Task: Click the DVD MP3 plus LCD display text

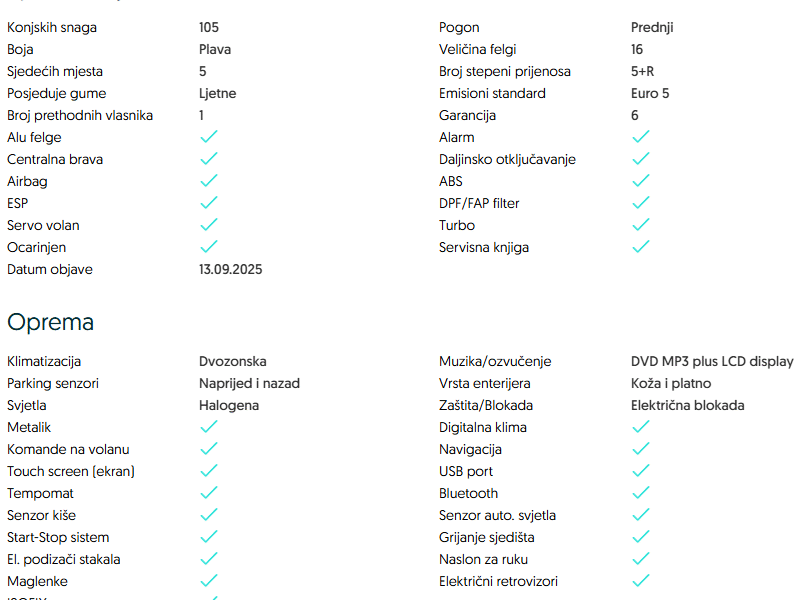Action: click(712, 361)
